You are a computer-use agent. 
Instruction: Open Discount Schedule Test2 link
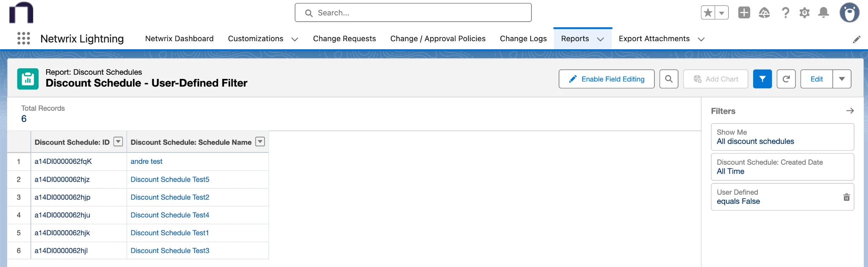point(170,197)
